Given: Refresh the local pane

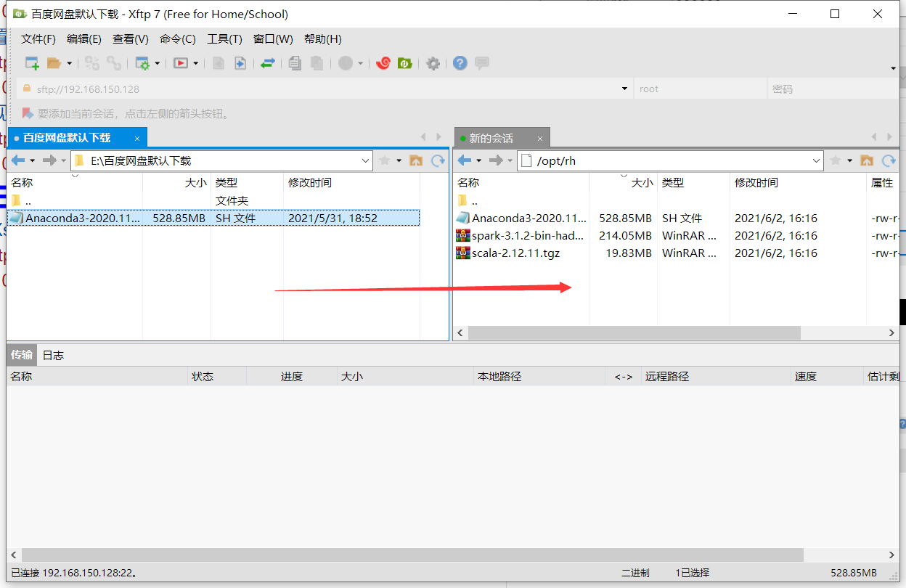Looking at the screenshot, I should point(438,160).
